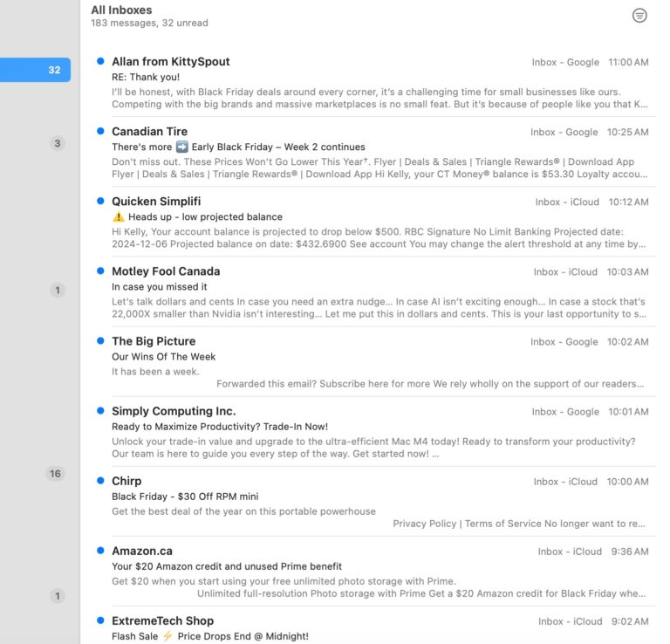Click the arrow emoji in Canadian Tire subject
Image resolution: width=670 pixels, height=644 pixels.
coord(181,147)
